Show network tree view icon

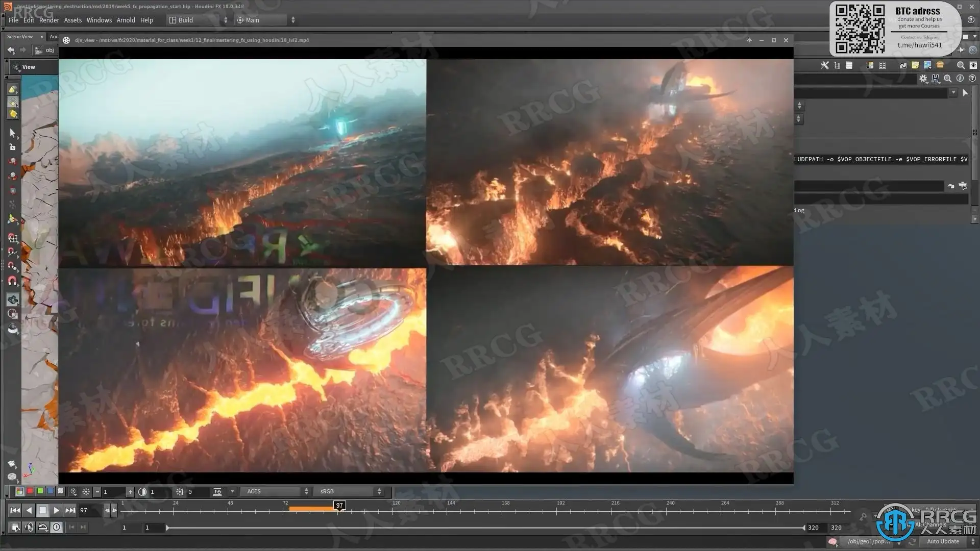(x=837, y=65)
